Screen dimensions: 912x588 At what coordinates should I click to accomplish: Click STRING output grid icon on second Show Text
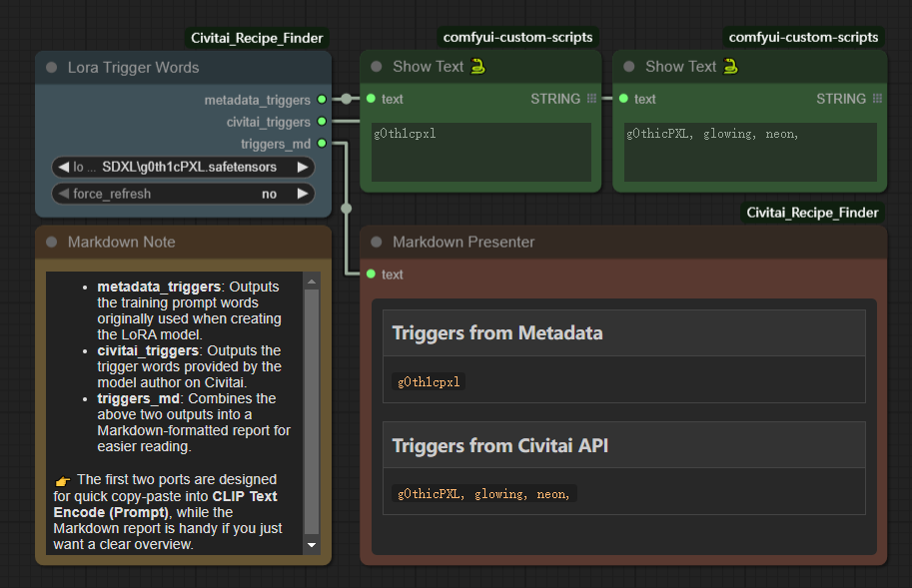point(877,99)
